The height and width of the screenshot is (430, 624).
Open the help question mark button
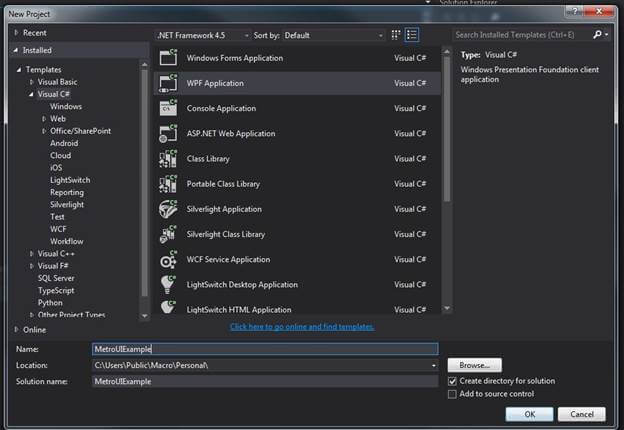(575, 12)
